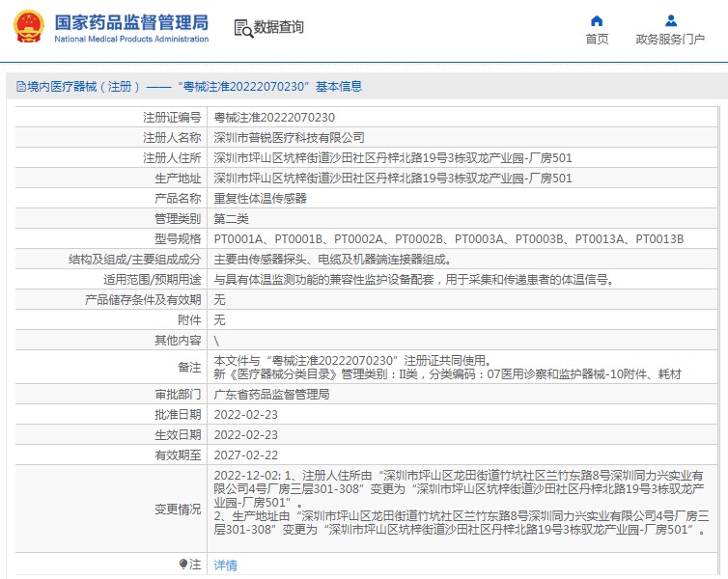Open the 首页 navigation item
The height and width of the screenshot is (579, 728).
tap(597, 40)
